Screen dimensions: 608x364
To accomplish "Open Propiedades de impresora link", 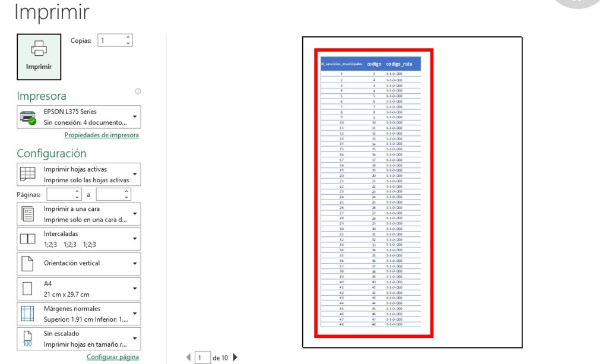I will pos(102,135).
